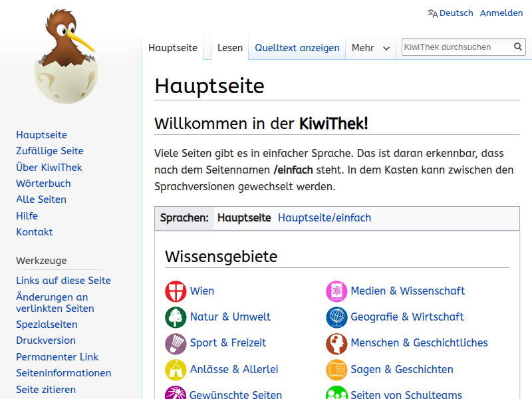Open the Druckversion tool link
The width and height of the screenshot is (532, 399).
click(46, 340)
